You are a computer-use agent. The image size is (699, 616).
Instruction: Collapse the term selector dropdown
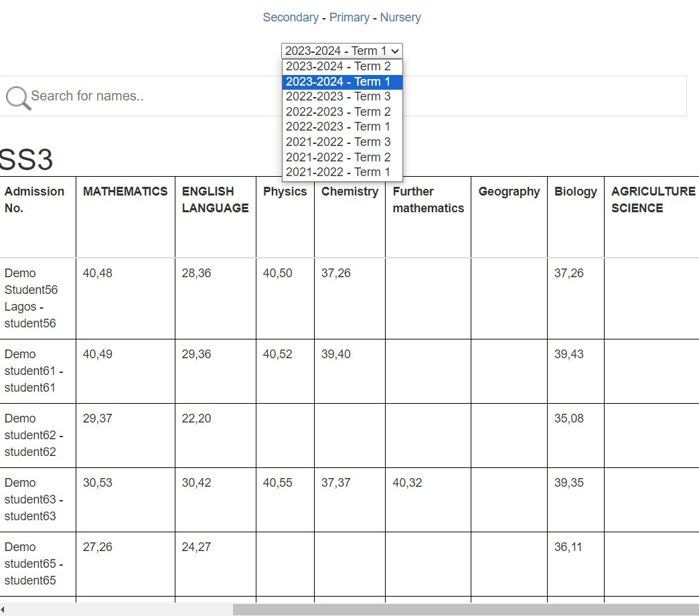(341, 51)
